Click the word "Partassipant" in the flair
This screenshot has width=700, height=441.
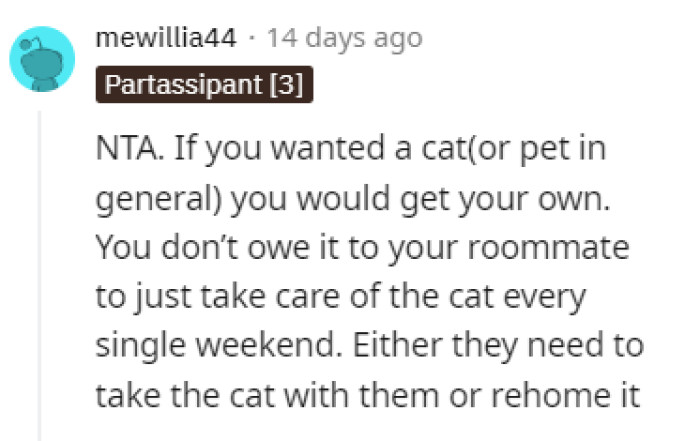(186, 85)
